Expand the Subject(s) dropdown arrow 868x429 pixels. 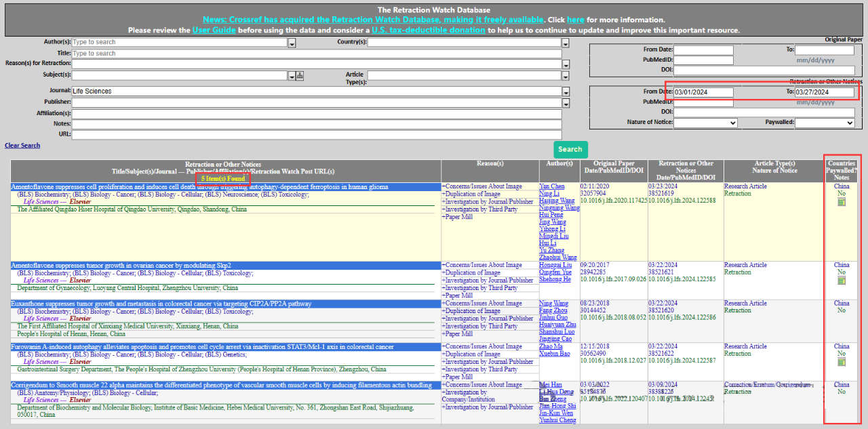292,75
